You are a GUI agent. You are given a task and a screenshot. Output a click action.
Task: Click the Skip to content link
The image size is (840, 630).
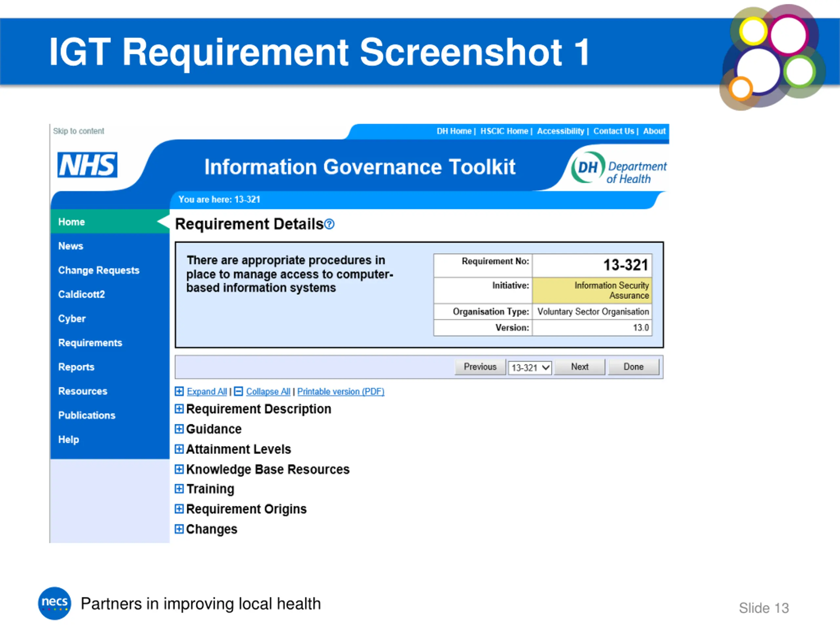click(79, 131)
